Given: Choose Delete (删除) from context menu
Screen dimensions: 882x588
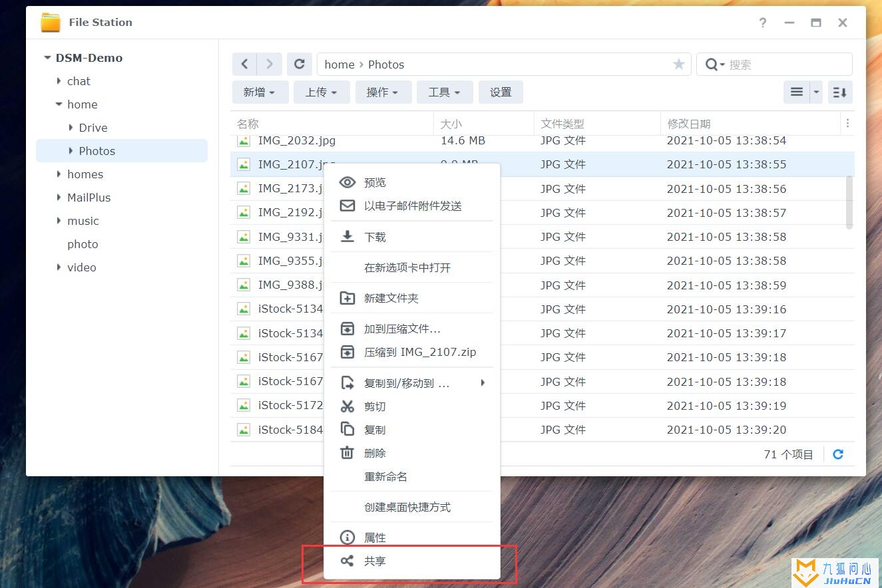Looking at the screenshot, I should (x=411, y=452).
